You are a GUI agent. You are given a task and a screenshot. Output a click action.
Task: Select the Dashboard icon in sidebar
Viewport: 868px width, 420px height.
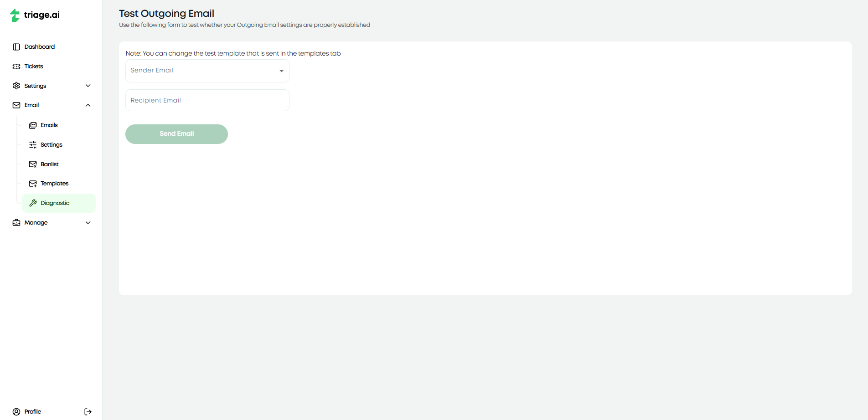click(x=16, y=46)
